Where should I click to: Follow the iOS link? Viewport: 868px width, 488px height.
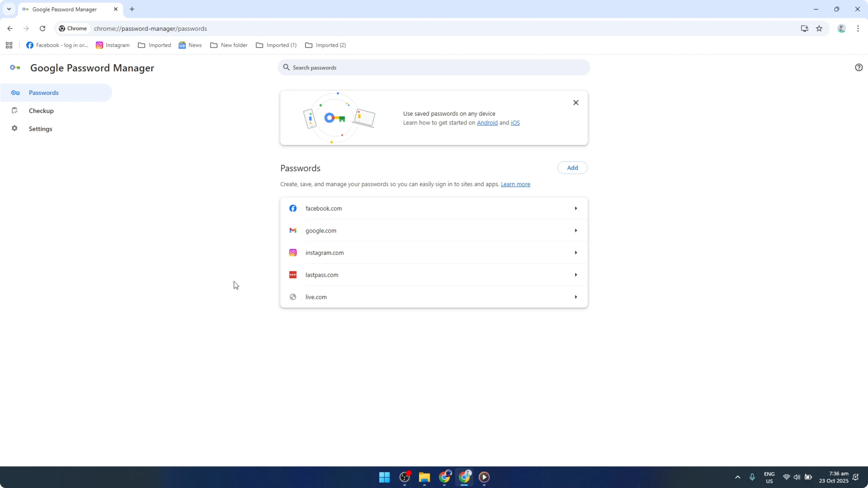515,123
